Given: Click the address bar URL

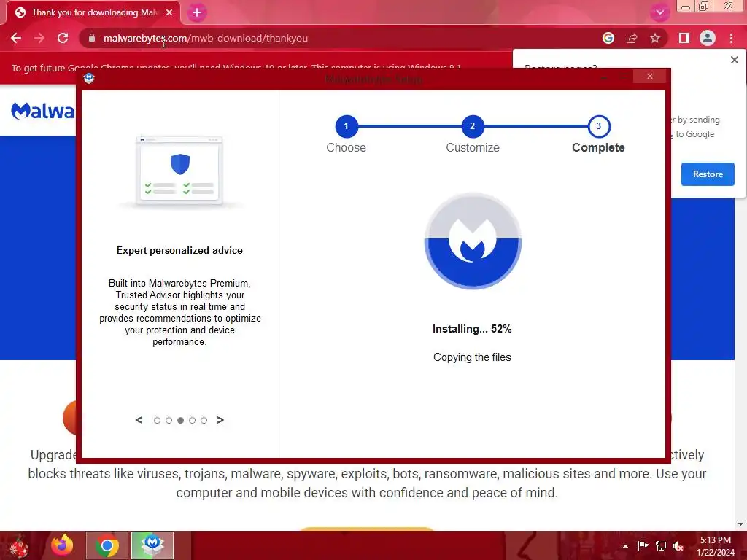Looking at the screenshot, I should tap(205, 38).
